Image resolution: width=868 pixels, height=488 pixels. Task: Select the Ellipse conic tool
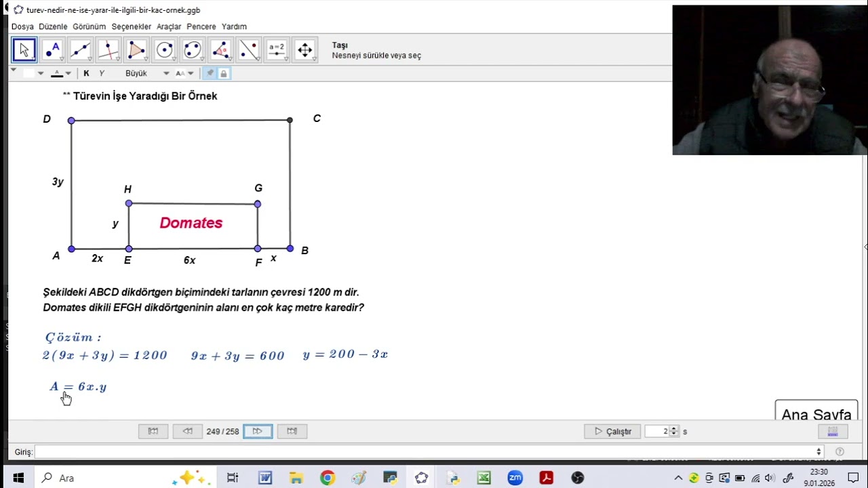click(x=193, y=50)
